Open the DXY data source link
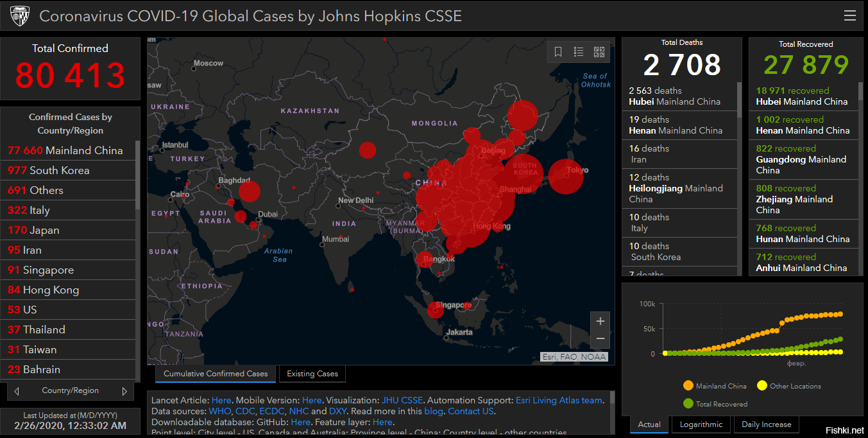The image size is (868, 438). (338, 411)
